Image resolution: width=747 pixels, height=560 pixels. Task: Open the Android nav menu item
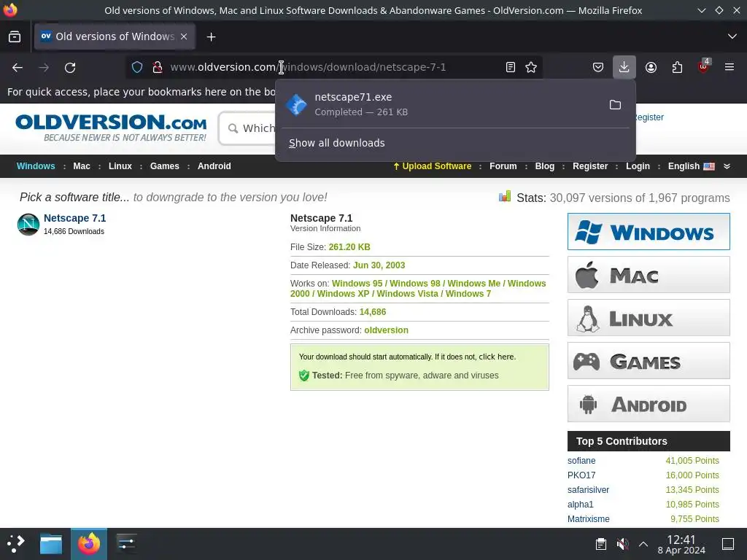[x=214, y=166]
